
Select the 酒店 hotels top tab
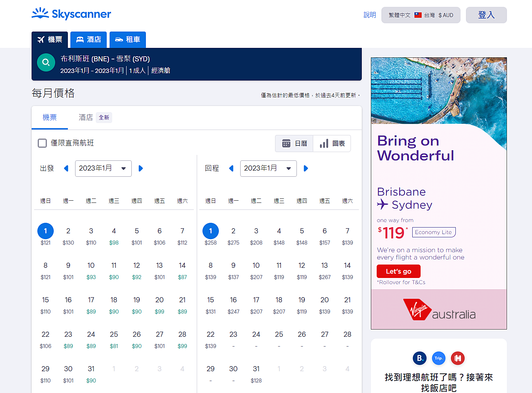89,40
